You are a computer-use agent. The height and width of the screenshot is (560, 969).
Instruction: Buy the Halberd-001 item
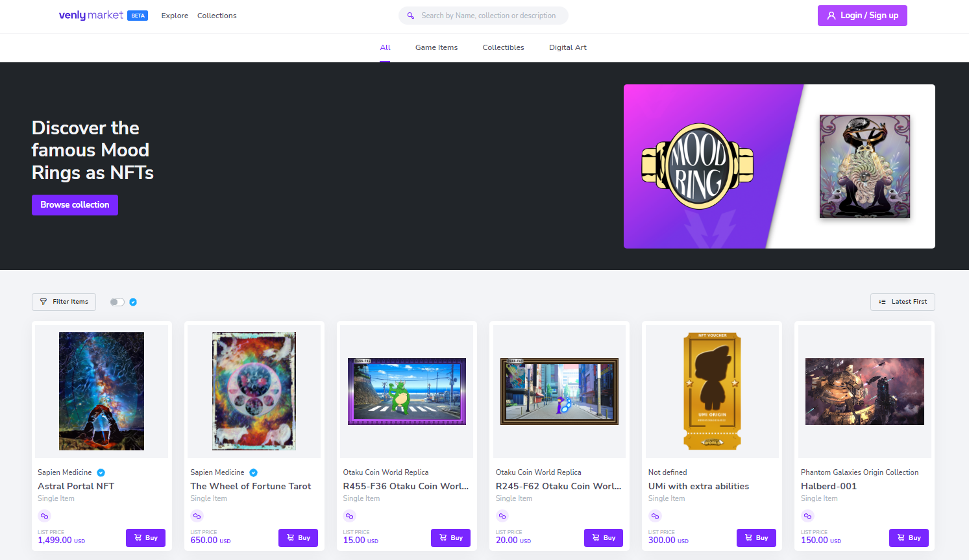click(x=909, y=538)
